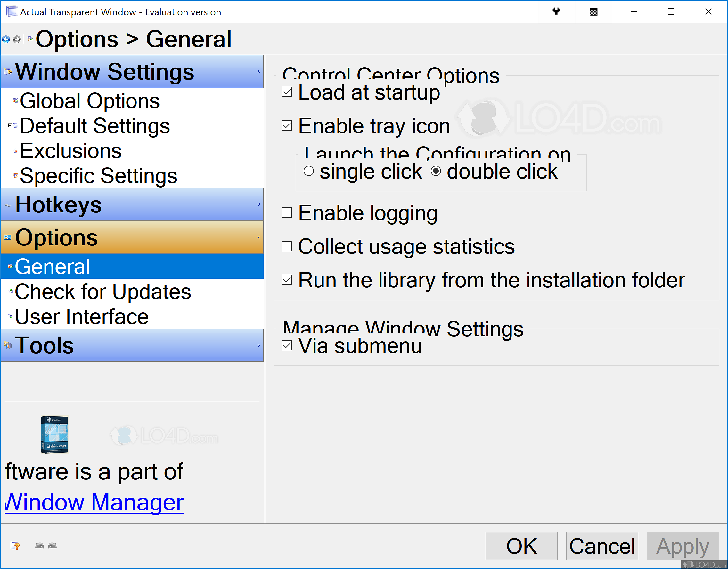Toggle Run the library from the installation folder
Screen dimensions: 728x569
click(x=287, y=280)
